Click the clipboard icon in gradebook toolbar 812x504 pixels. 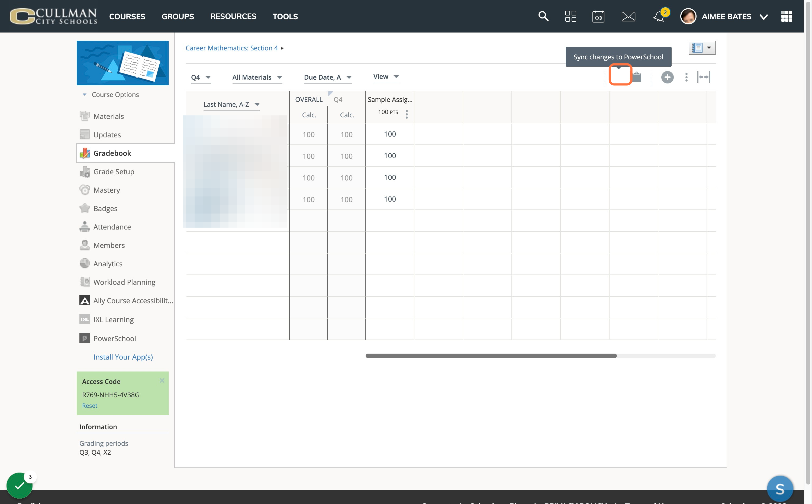(x=637, y=77)
